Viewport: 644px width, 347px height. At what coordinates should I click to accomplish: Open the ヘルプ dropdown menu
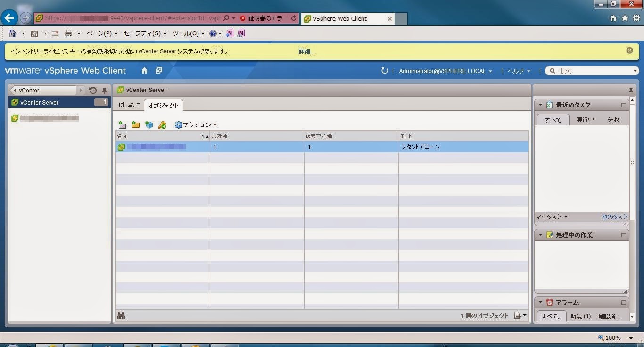[x=519, y=71]
